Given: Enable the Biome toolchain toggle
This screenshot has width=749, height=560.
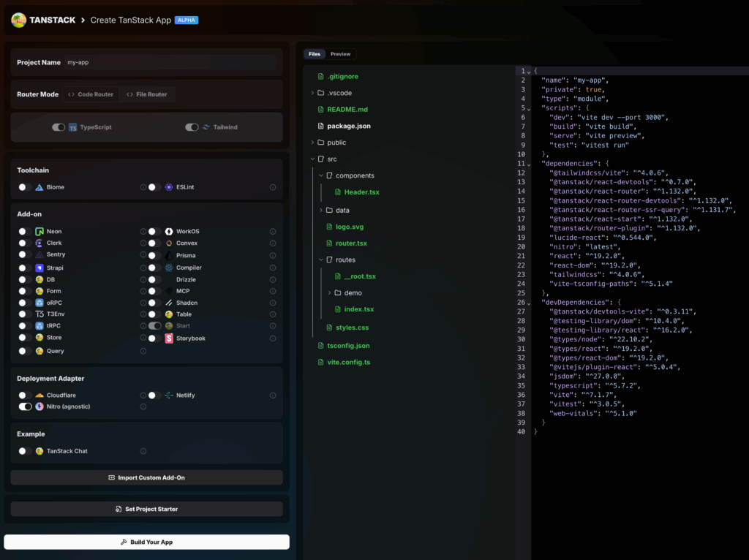Looking at the screenshot, I should pyautogui.click(x=25, y=187).
